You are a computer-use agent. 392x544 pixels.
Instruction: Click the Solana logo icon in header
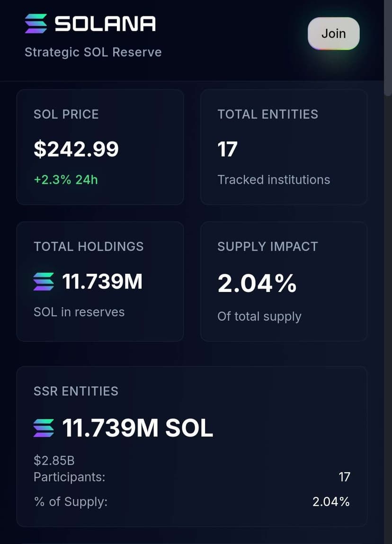point(36,24)
